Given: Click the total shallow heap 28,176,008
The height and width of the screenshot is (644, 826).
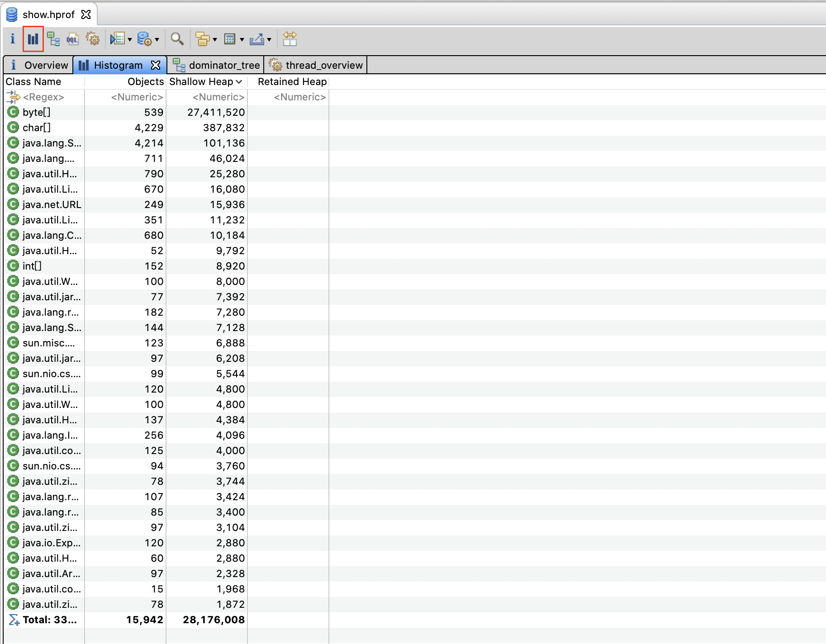Looking at the screenshot, I should click(x=214, y=620).
